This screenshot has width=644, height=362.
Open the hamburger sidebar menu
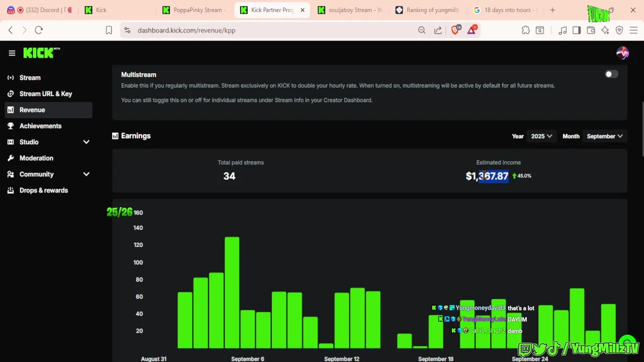click(x=12, y=53)
